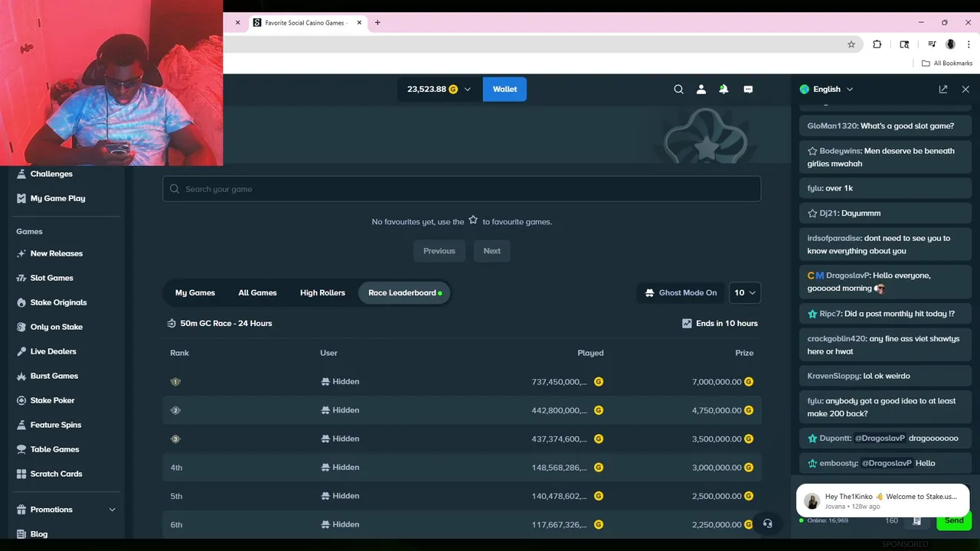The image size is (980, 551).
Task: Open Chrome extensions puzzle icon
Action: [877, 44]
